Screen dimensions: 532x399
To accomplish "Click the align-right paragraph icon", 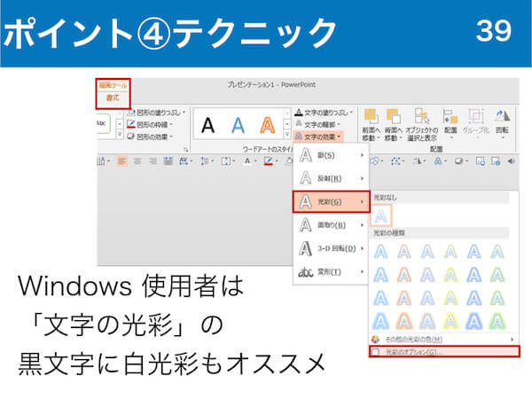I will coord(153,161).
